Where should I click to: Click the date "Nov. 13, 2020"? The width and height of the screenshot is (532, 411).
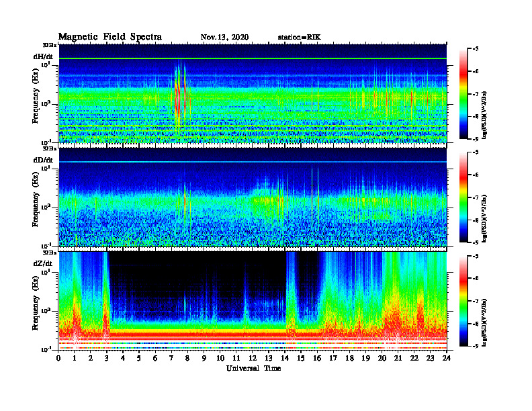click(x=224, y=38)
